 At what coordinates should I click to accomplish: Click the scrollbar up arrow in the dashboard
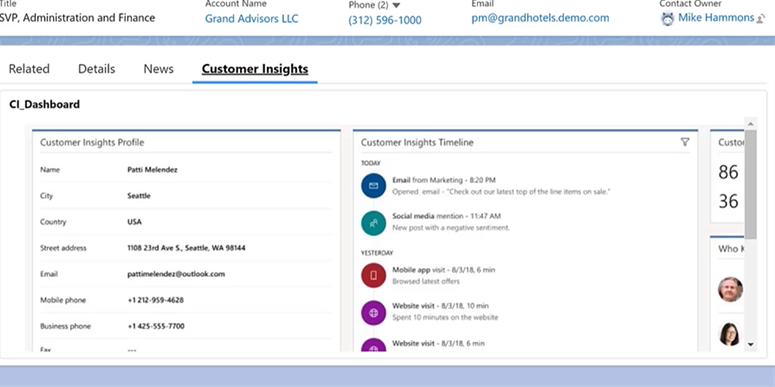point(750,124)
